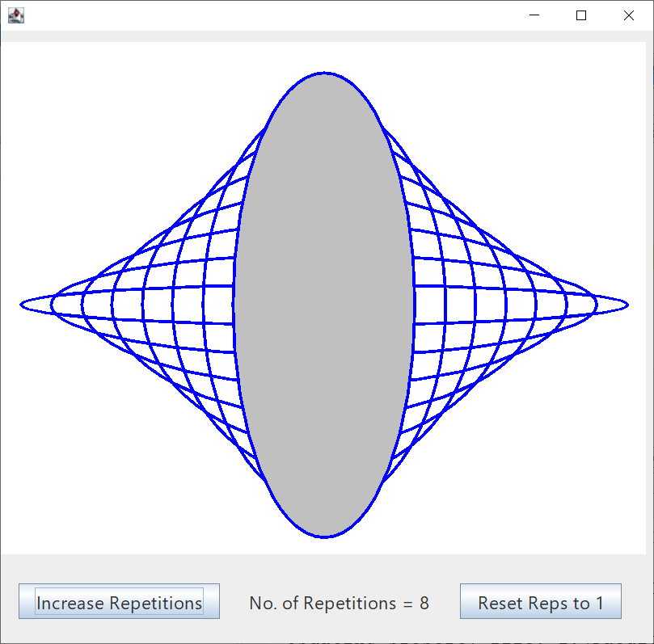Close the application window
The width and height of the screenshot is (654, 644).
click(628, 15)
